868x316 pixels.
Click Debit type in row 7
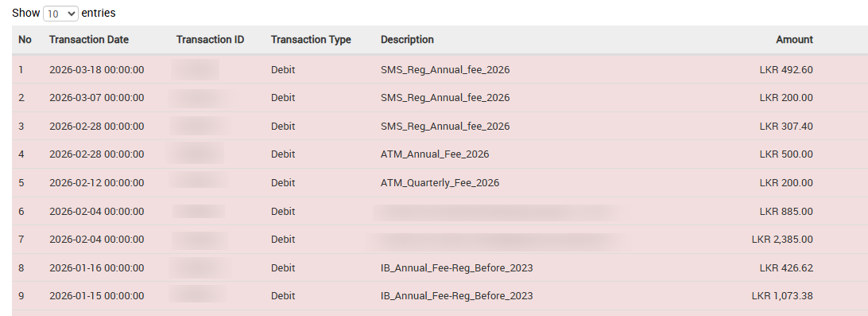tap(283, 239)
